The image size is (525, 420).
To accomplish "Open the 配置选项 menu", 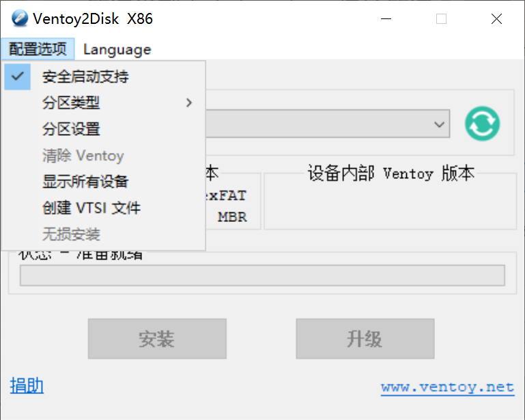I will (38, 49).
